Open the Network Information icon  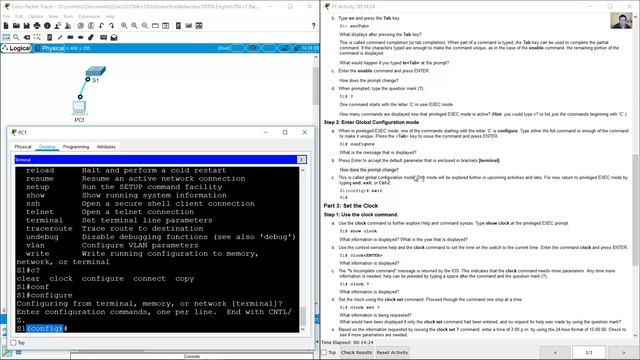click(47, 26)
